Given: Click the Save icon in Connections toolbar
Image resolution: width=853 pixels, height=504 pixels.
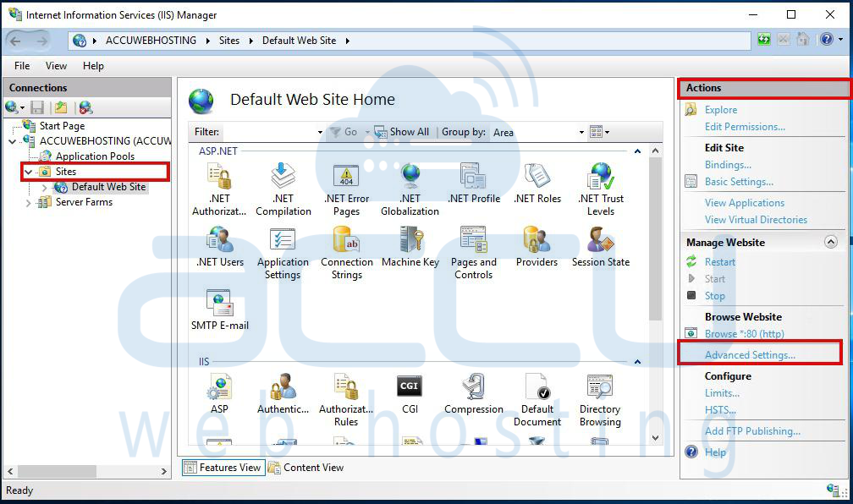Looking at the screenshot, I should [x=37, y=107].
